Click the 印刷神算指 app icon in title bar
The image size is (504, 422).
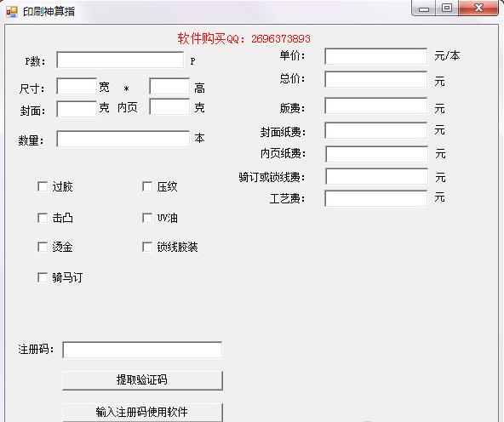[12, 12]
